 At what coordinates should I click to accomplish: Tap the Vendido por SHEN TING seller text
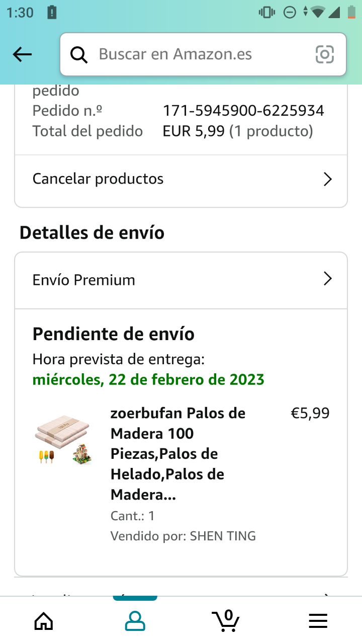tap(183, 536)
